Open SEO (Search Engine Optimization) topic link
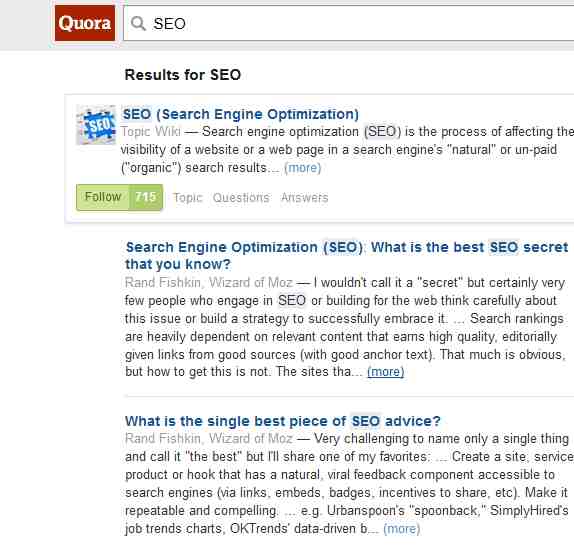 pos(241,114)
